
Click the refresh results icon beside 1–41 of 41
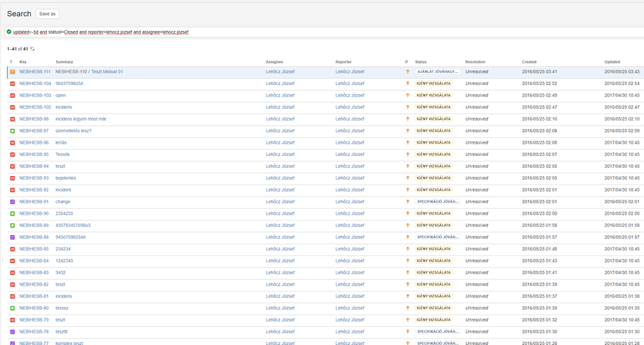(32, 49)
